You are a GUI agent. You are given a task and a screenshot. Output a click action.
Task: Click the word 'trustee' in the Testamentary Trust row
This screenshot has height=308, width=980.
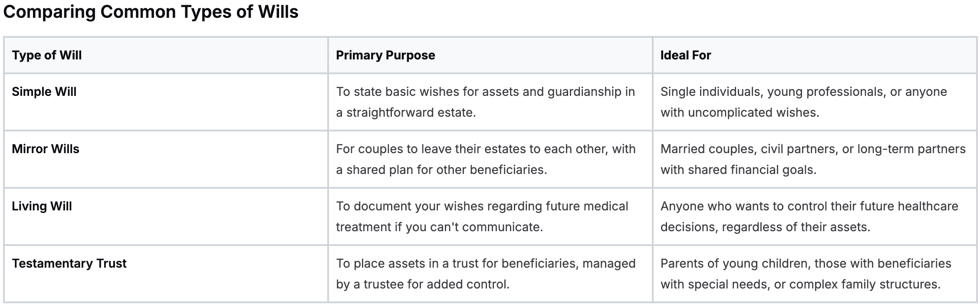point(384,284)
